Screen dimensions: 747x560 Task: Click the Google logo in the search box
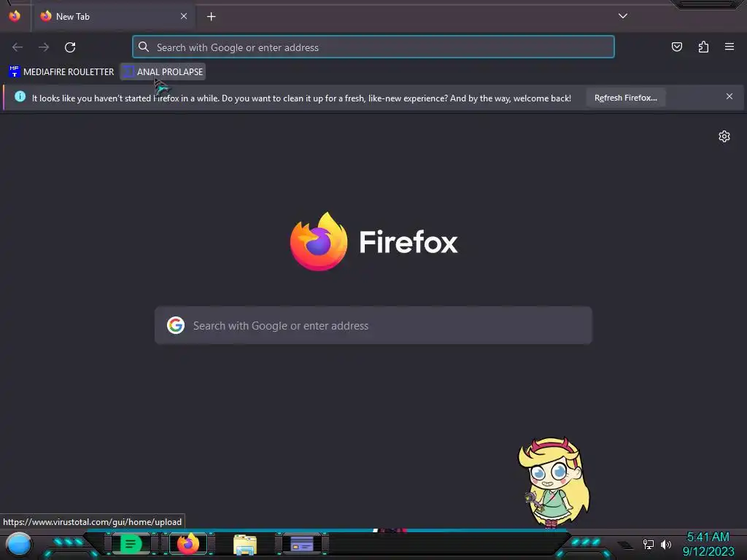[x=176, y=325]
